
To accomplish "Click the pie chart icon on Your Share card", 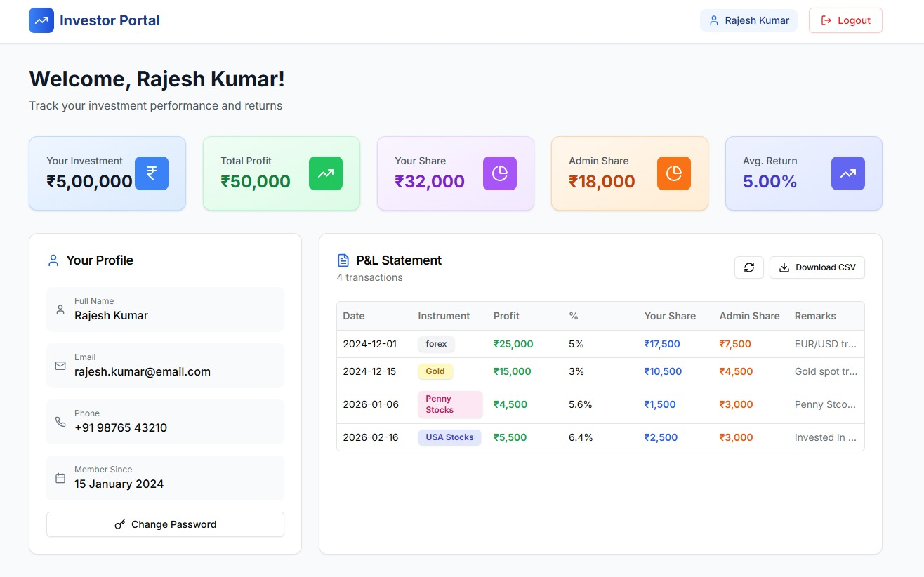I will [x=500, y=173].
